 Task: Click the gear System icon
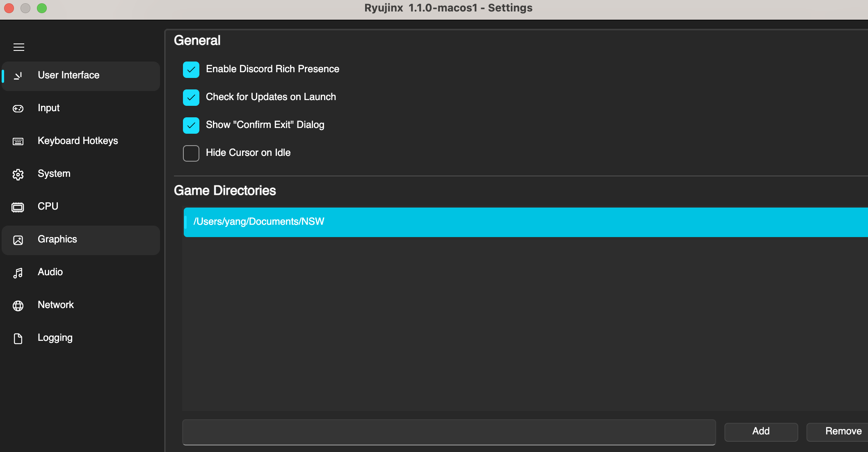[18, 174]
